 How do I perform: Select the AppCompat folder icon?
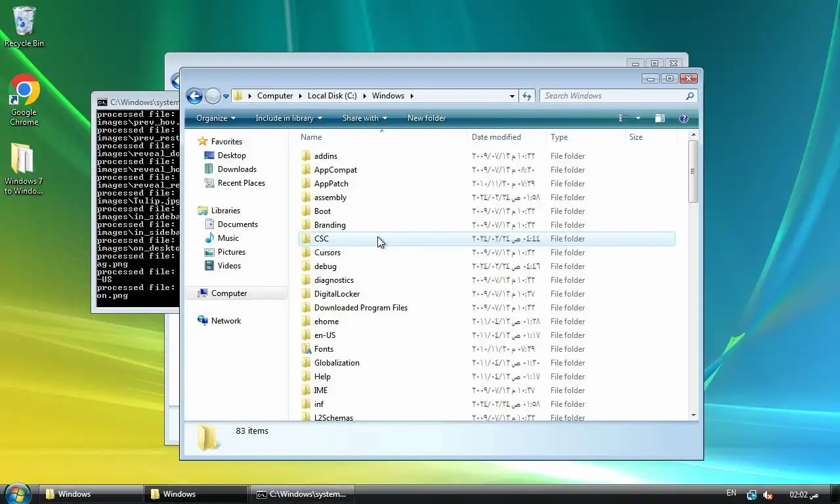pos(306,170)
